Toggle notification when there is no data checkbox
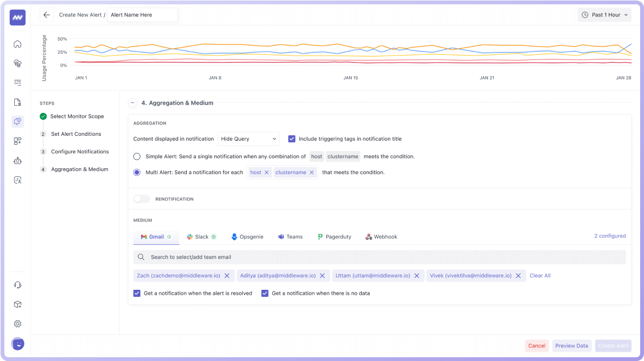The height and width of the screenshot is (361, 644). click(x=265, y=293)
